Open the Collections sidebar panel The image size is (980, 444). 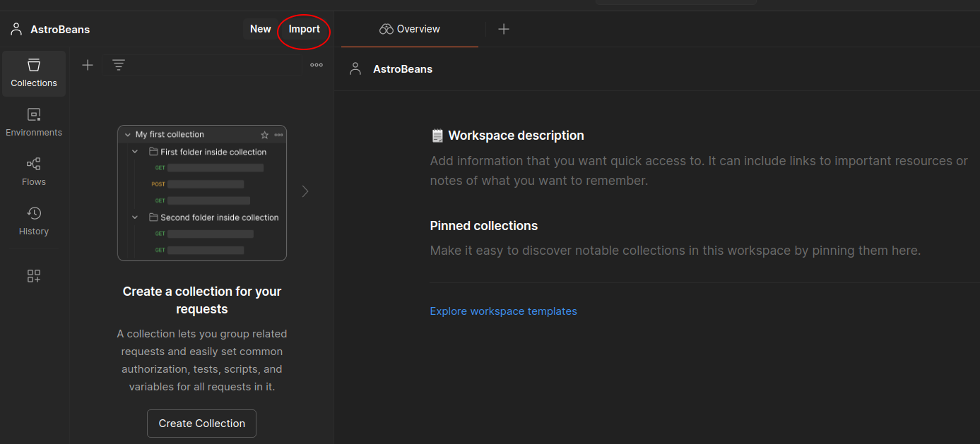[x=34, y=73]
